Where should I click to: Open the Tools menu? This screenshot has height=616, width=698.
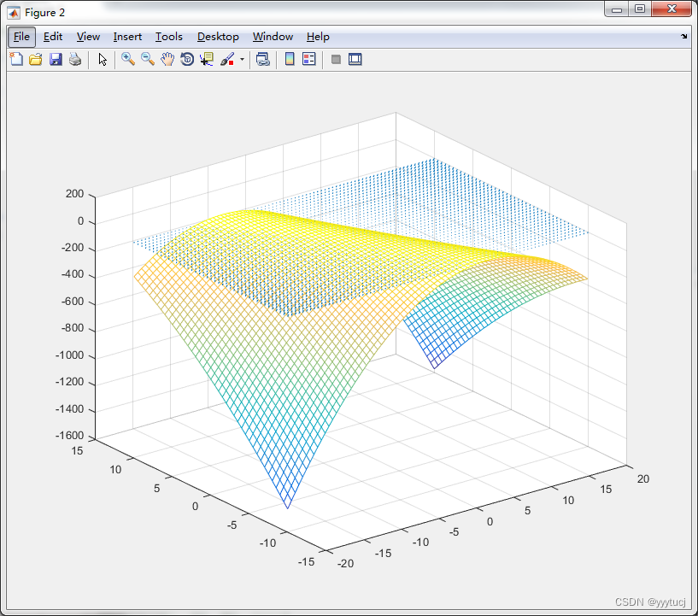[x=168, y=37]
